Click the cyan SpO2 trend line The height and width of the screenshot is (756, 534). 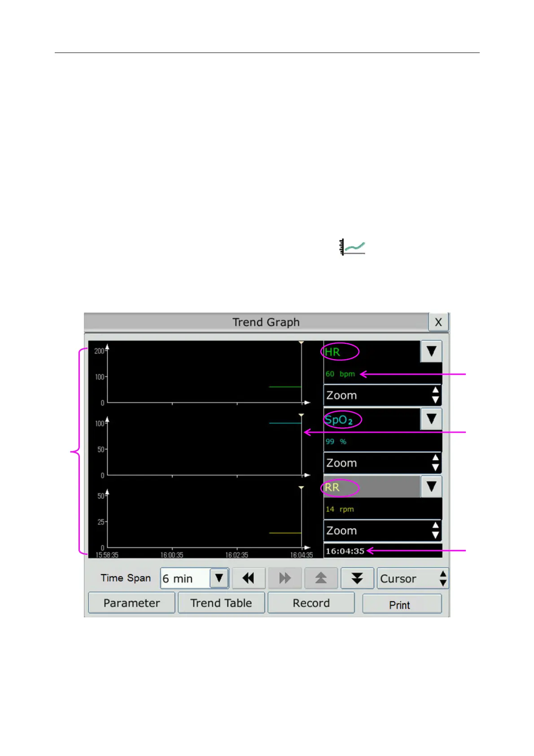285,423
